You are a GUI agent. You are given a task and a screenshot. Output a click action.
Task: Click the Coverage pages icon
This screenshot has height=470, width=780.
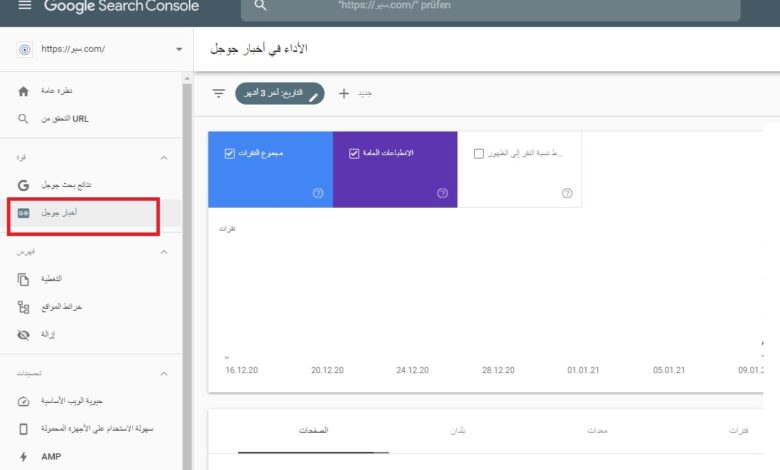point(23,279)
